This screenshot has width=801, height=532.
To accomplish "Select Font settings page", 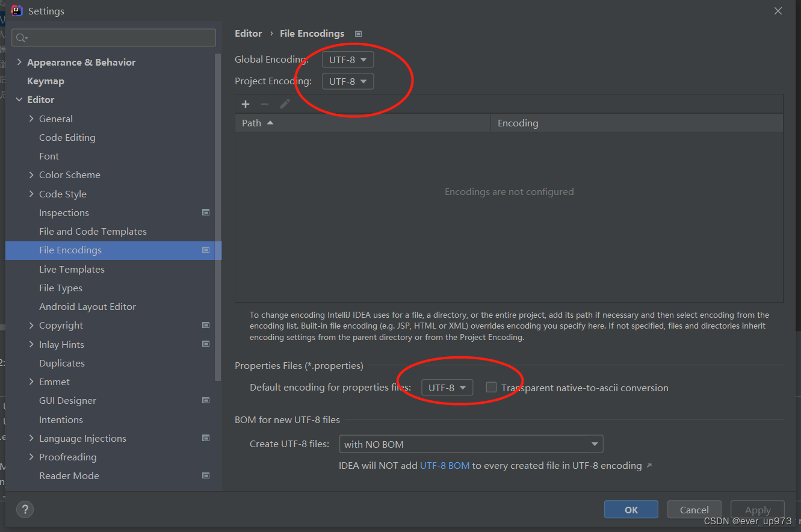I will [x=49, y=156].
